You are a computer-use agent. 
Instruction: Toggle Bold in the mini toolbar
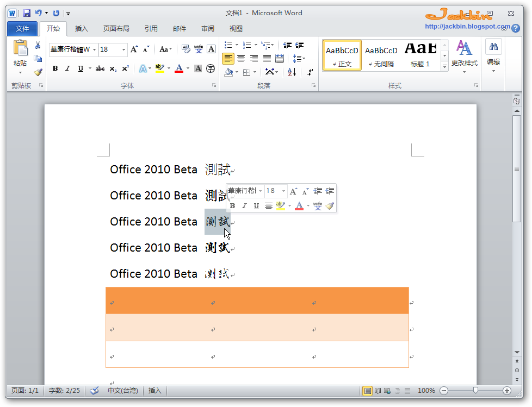point(232,206)
